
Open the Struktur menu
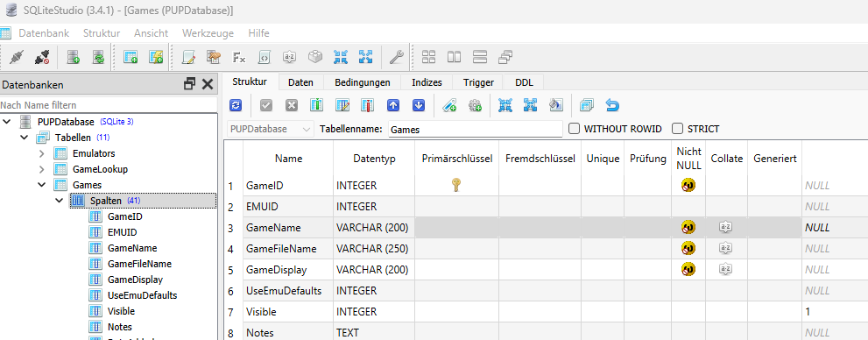(x=102, y=33)
